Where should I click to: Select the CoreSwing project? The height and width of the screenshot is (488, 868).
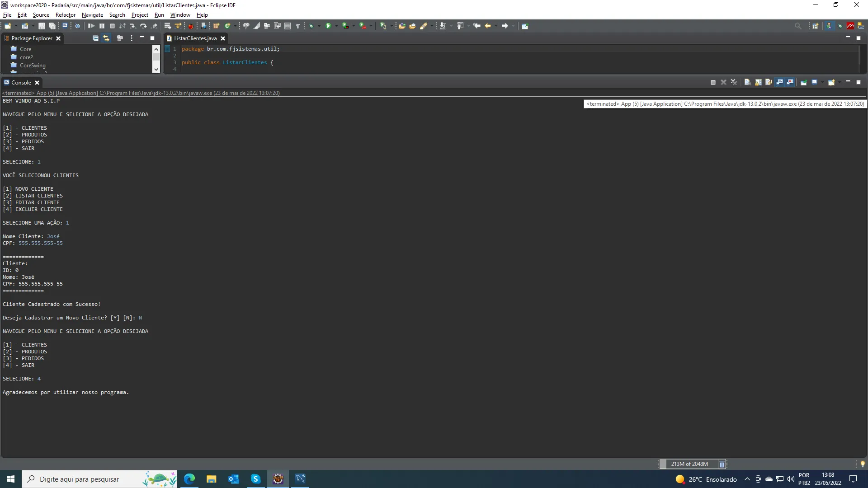(x=33, y=66)
